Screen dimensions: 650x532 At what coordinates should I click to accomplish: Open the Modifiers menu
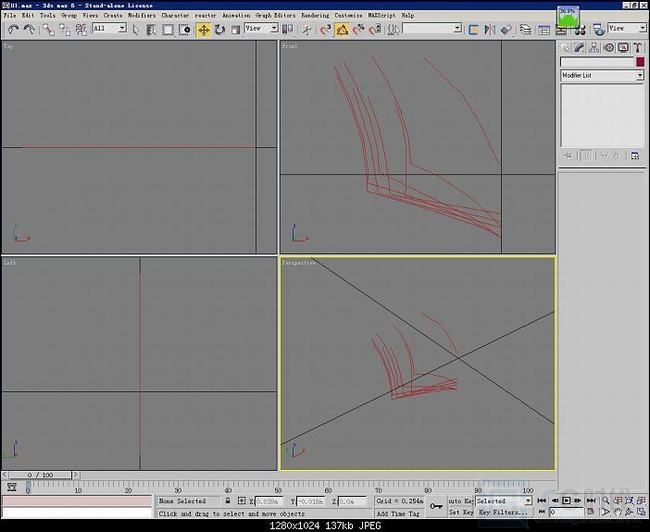tap(142, 15)
